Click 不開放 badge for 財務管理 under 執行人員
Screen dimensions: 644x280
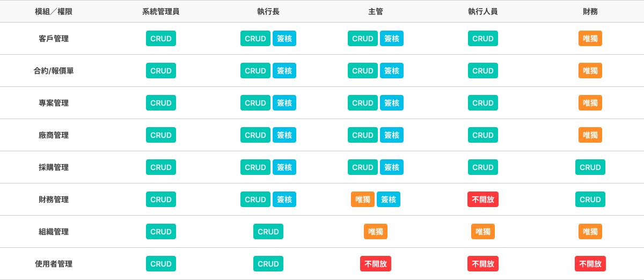tap(483, 200)
